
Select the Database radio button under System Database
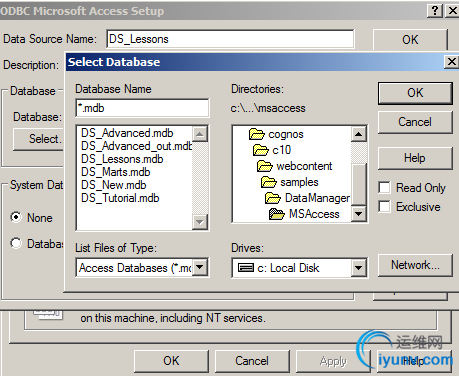tap(16, 243)
